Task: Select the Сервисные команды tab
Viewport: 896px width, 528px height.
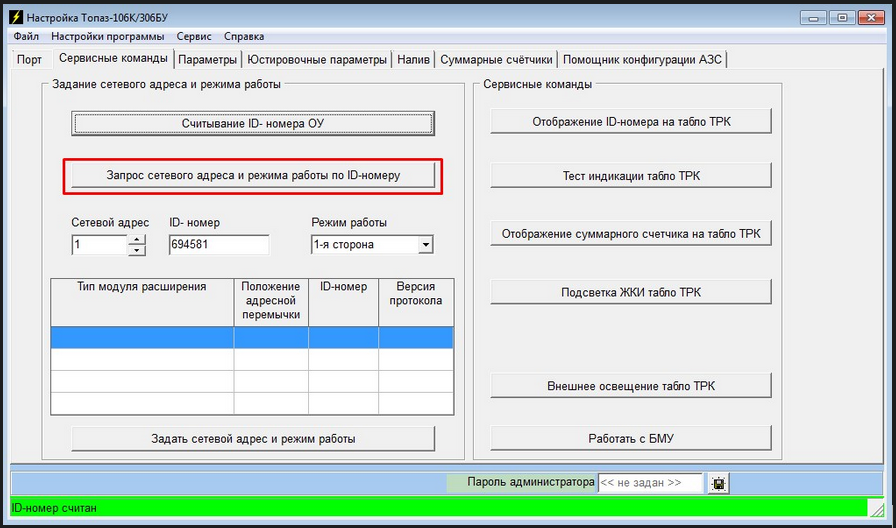Action: [113, 58]
